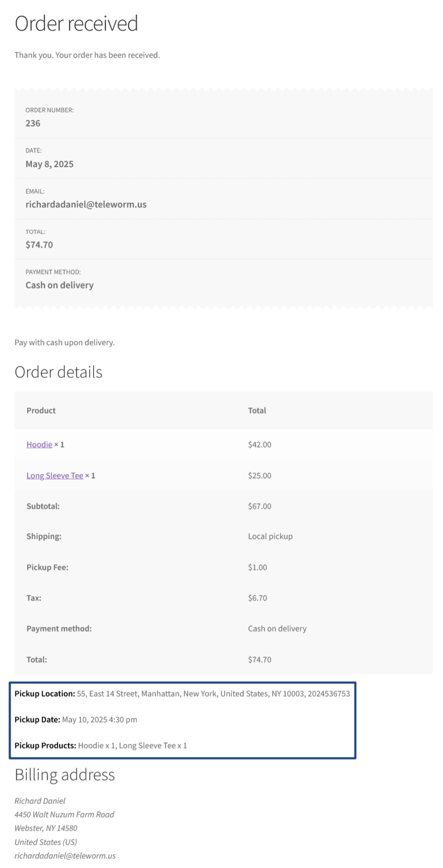This screenshot has height=868, width=443.
Task: Select the tax amount $6.70
Action: tap(258, 598)
